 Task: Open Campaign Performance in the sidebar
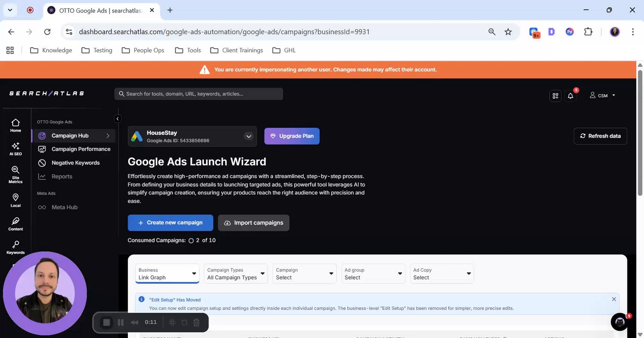pos(74,149)
